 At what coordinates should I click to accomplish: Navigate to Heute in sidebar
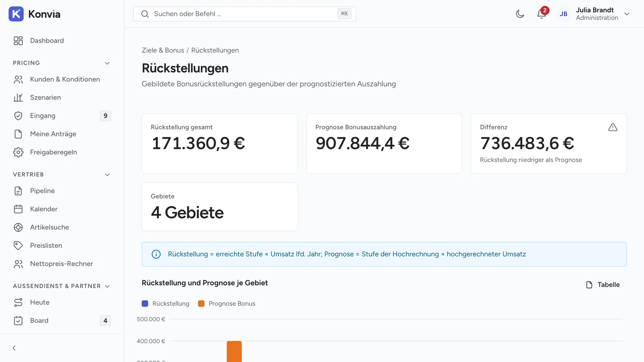click(62, 302)
